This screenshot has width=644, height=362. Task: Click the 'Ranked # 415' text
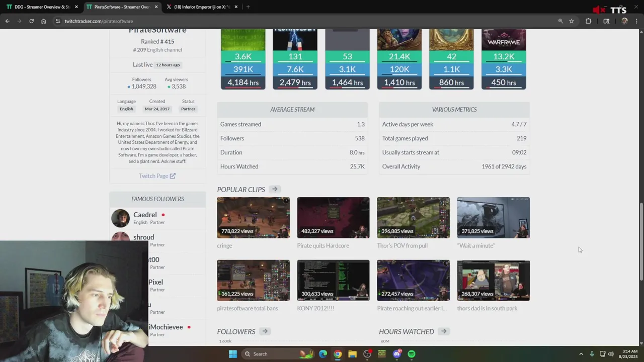[157, 42]
